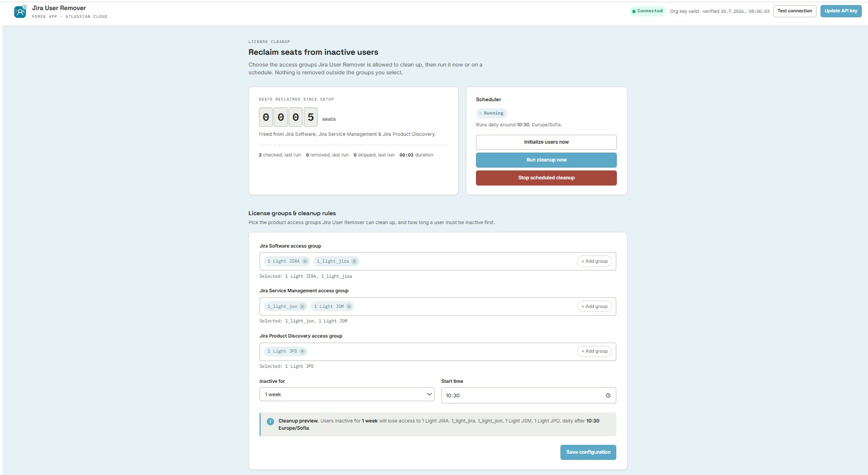The width and height of the screenshot is (868, 475).
Task: Remove the "1 Light JSM" group chip
Action: [349, 306]
